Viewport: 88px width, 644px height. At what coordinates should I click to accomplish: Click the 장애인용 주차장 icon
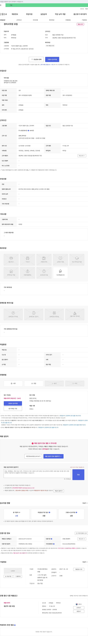coord(13,314)
